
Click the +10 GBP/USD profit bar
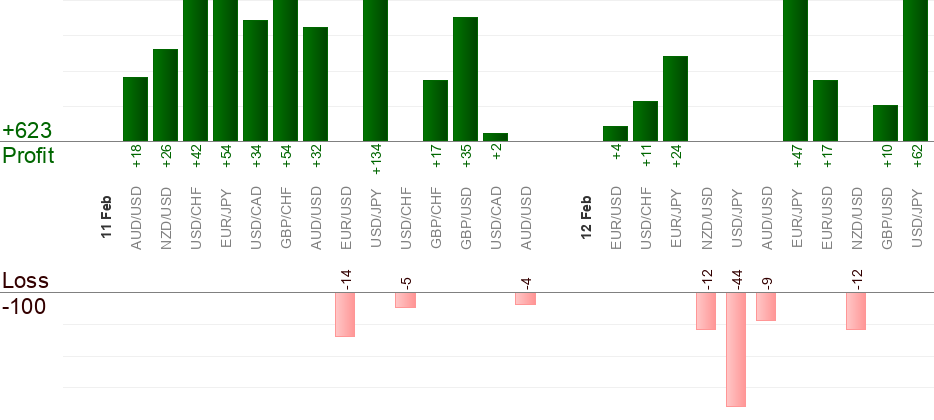885,123
